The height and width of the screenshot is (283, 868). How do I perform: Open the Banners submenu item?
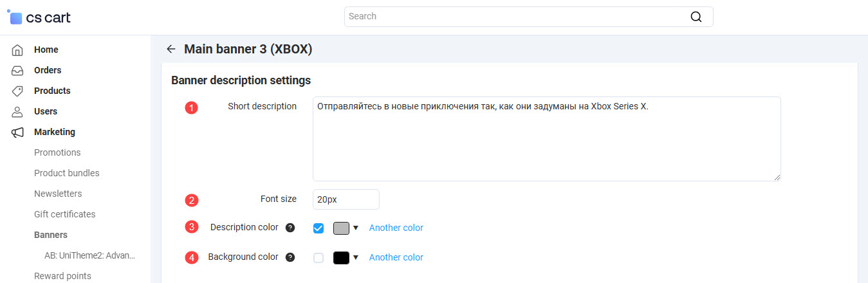51,235
